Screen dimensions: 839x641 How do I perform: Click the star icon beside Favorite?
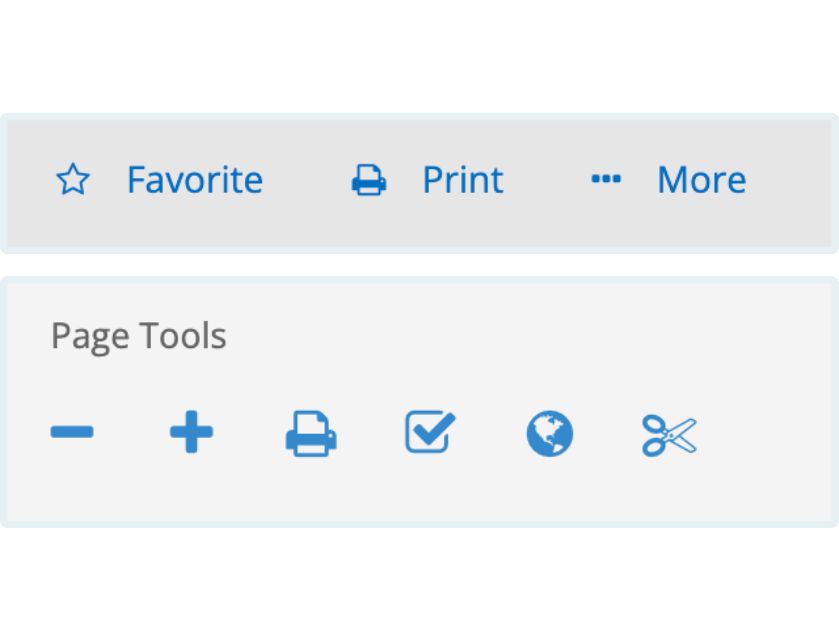(x=73, y=181)
